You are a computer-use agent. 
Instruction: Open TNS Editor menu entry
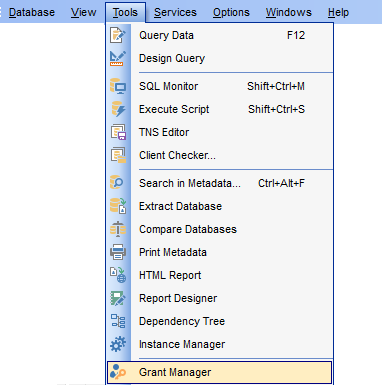click(219, 132)
